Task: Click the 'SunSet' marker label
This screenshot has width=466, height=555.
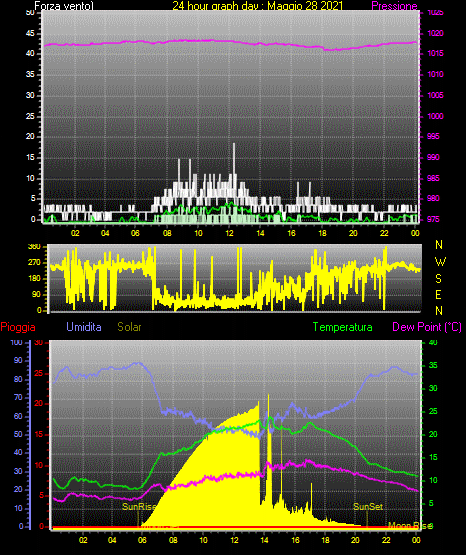Action: click(368, 507)
